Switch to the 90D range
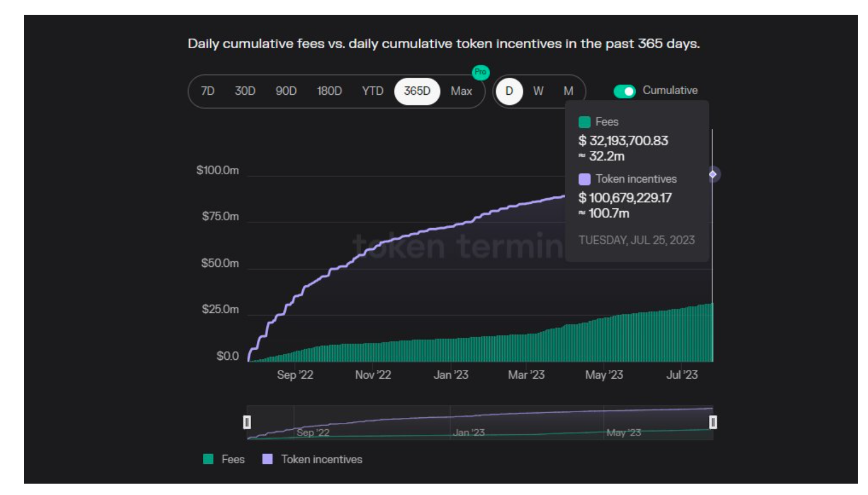The image size is (868, 495). 286,91
